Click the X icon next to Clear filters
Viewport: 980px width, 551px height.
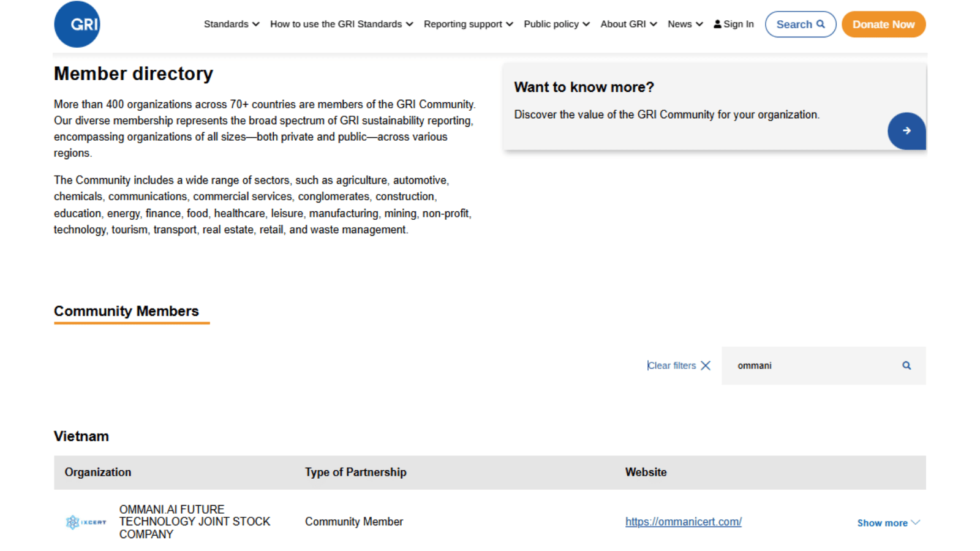coord(706,365)
